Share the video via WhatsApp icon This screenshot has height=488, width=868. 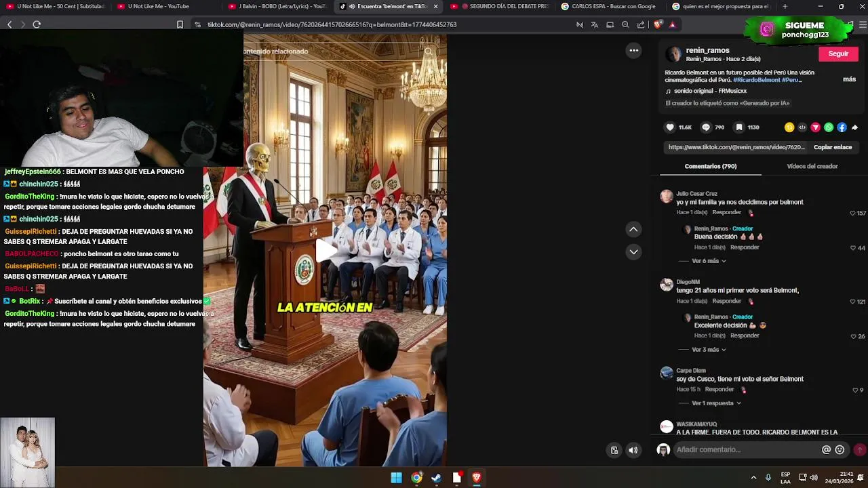(x=829, y=127)
